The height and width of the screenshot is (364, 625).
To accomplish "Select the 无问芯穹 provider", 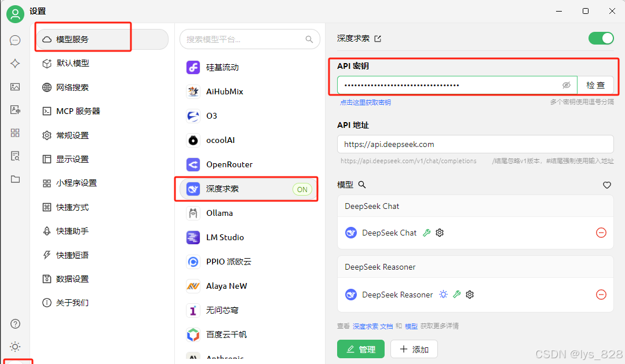I will 250,310.
